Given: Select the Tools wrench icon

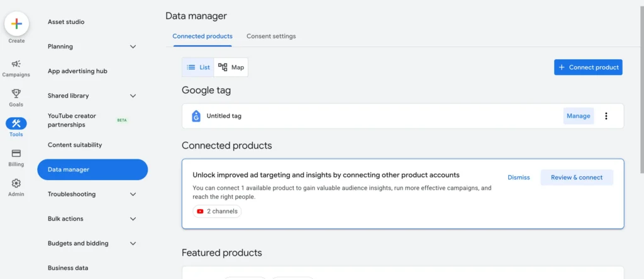Looking at the screenshot, I should point(16,123).
